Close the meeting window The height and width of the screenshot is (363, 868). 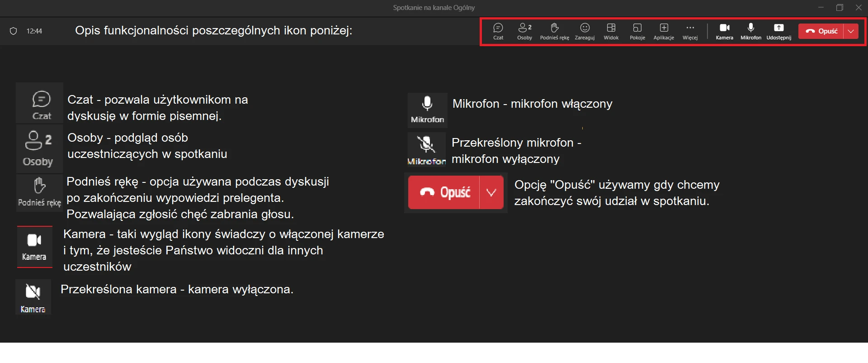(x=859, y=8)
